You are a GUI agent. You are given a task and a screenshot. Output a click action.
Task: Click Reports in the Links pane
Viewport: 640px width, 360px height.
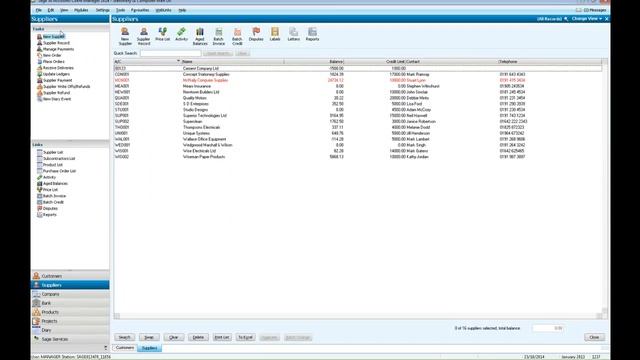(47, 215)
